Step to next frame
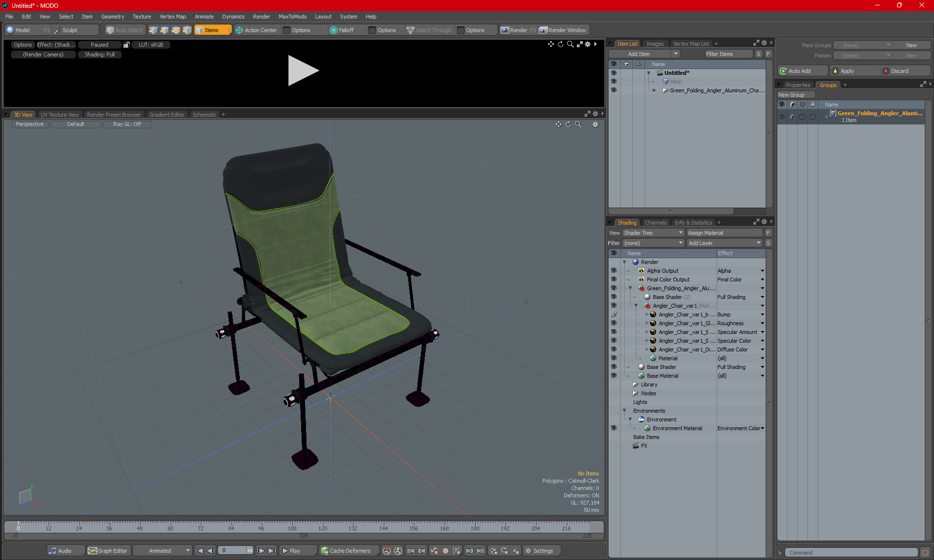The height and width of the screenshot is (560, 934). [261, 551]
